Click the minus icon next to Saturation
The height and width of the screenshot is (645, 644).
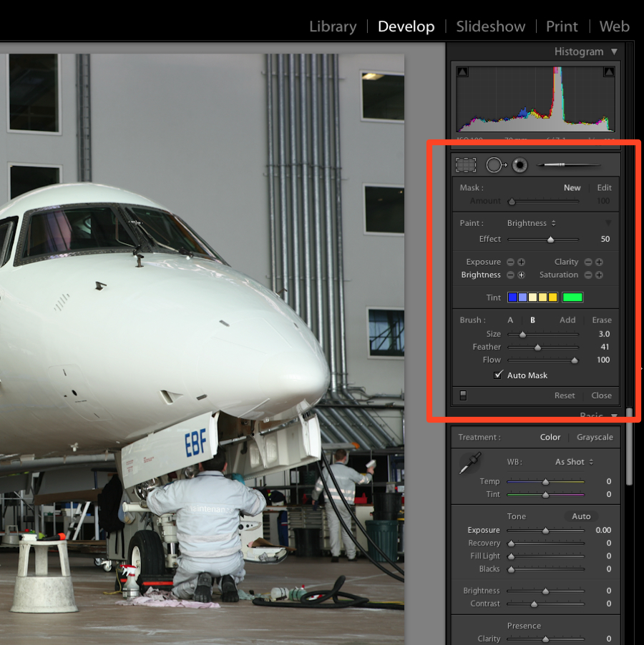click(587, 275)
